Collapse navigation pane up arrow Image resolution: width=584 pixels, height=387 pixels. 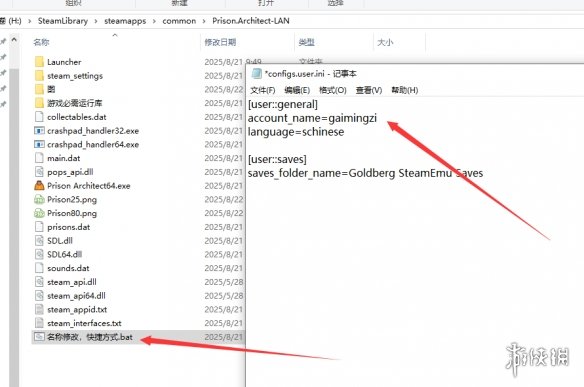[14, 39]
